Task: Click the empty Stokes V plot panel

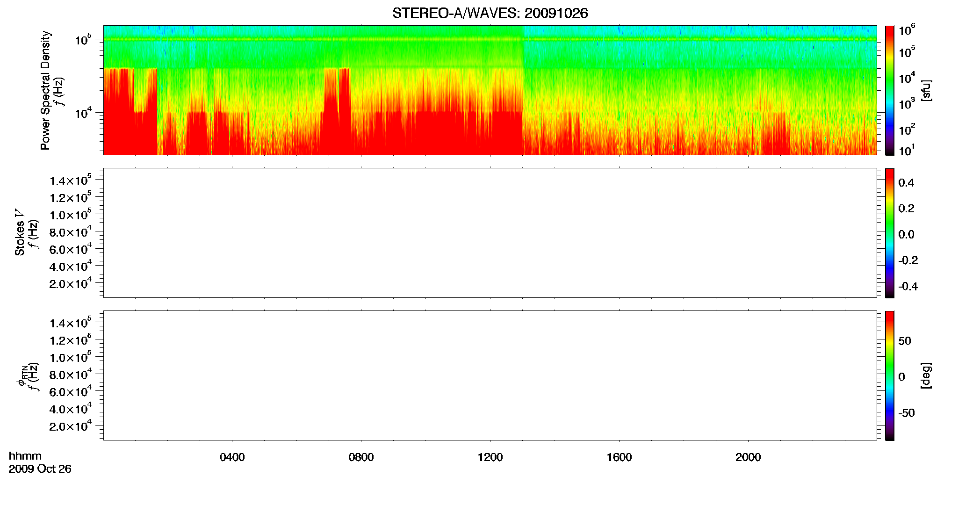Action: [x=490, y=233]
